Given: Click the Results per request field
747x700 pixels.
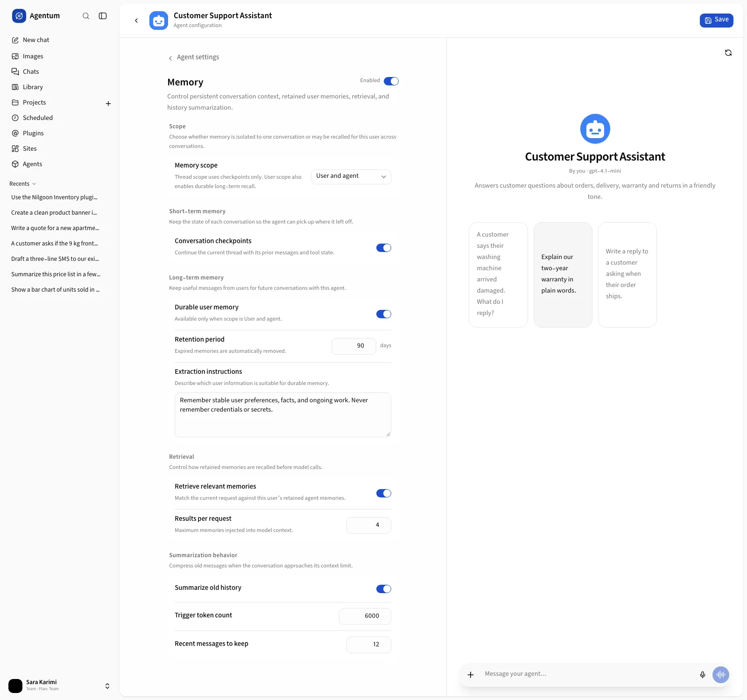Looking at the screenshot, I should pyautogui.click(x=369, y=525).
